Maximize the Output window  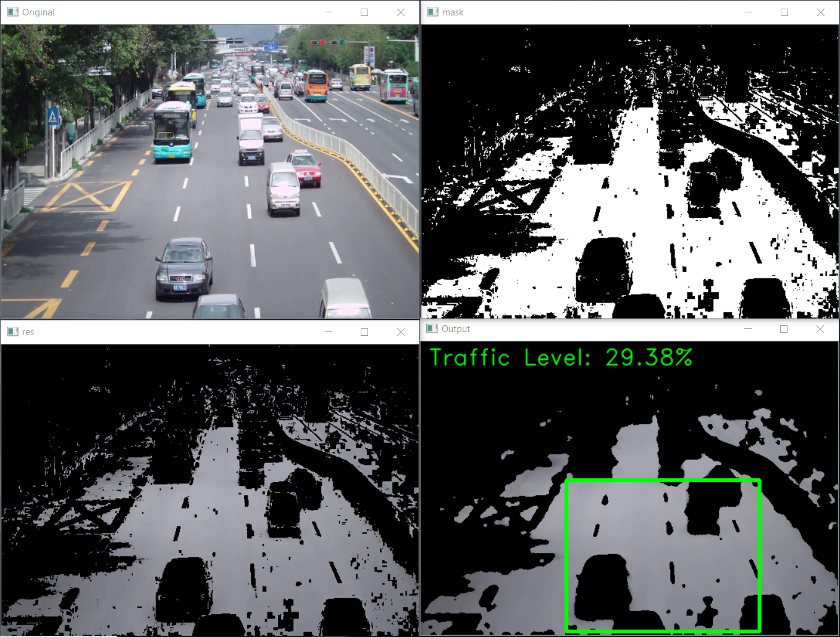pyautogui.click(x=784, y=329)
